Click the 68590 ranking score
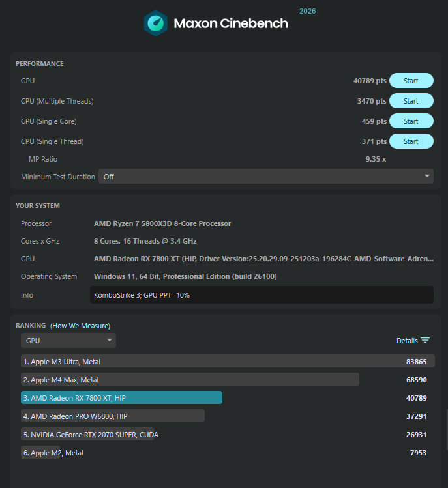This screenshot has width=448, height=488. (416, 380)
